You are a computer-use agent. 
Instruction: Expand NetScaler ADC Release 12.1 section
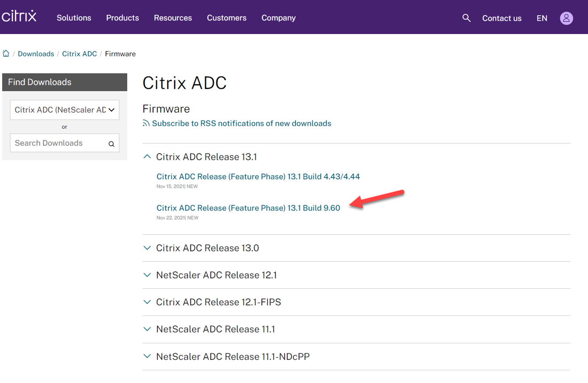pos(210,275)
